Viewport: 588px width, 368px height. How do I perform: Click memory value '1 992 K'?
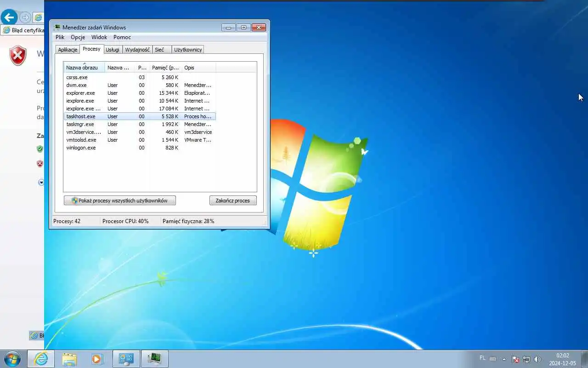pos(170,124)
